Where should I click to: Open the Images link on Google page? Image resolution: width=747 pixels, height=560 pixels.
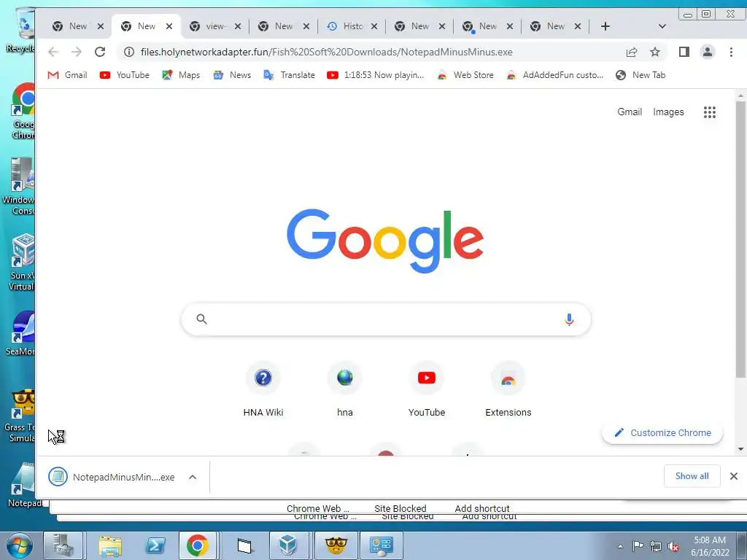[x=668, y=112]
